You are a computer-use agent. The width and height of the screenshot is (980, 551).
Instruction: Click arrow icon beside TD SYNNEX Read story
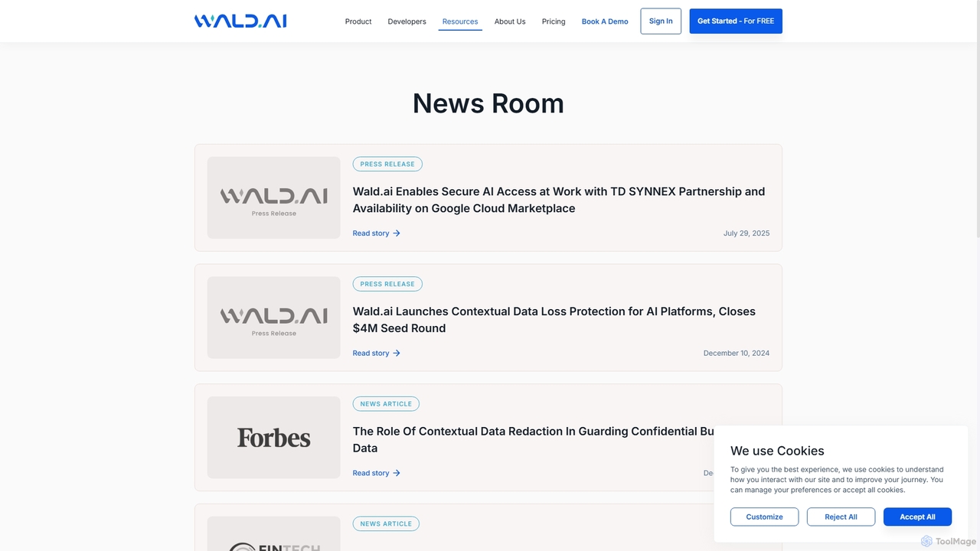(397, 233)
